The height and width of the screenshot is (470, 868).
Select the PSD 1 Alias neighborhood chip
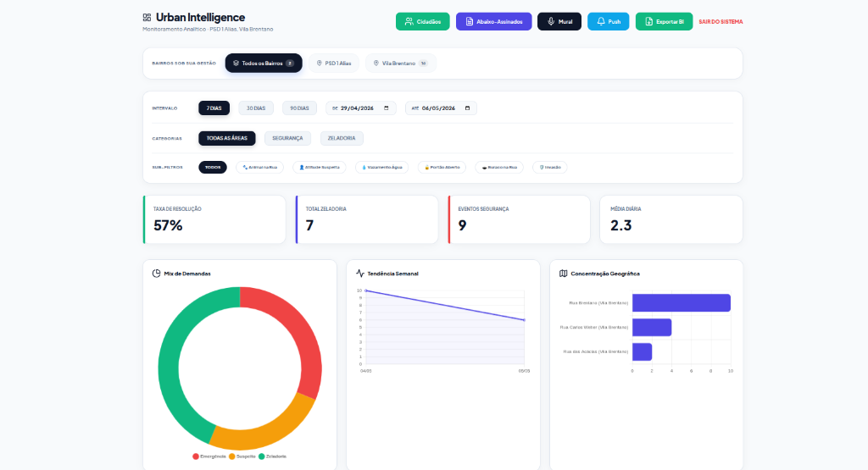click(334, 63)
